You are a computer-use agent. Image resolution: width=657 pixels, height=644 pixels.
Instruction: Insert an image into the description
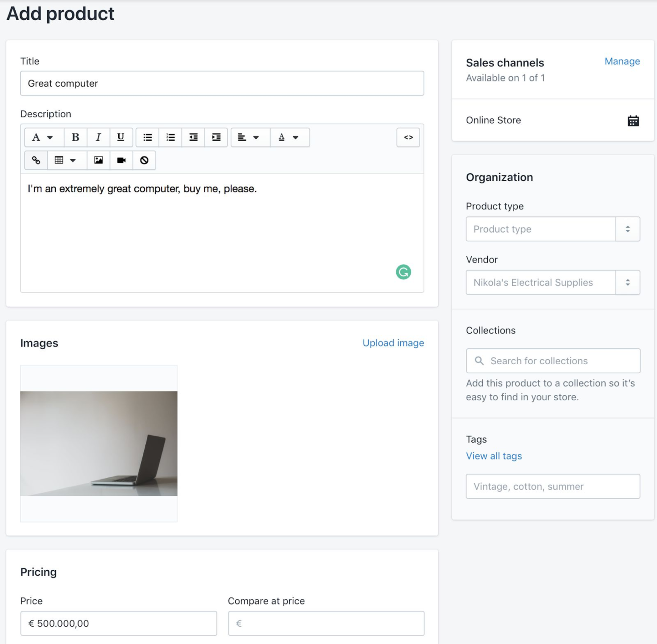pos(98,160)
